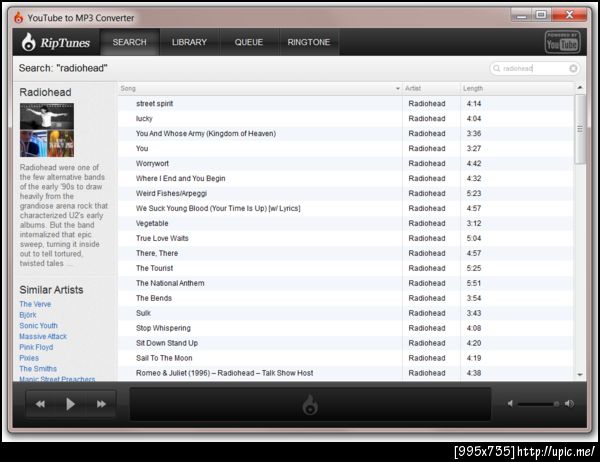Click the loud speaker volume icon

pos(569,403)
